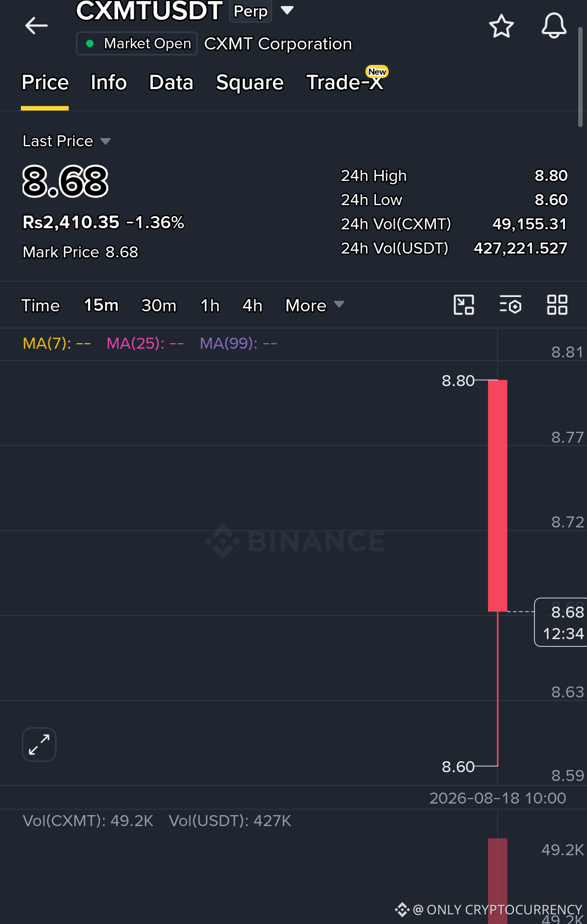Select the 15m interval

[101, 305]
